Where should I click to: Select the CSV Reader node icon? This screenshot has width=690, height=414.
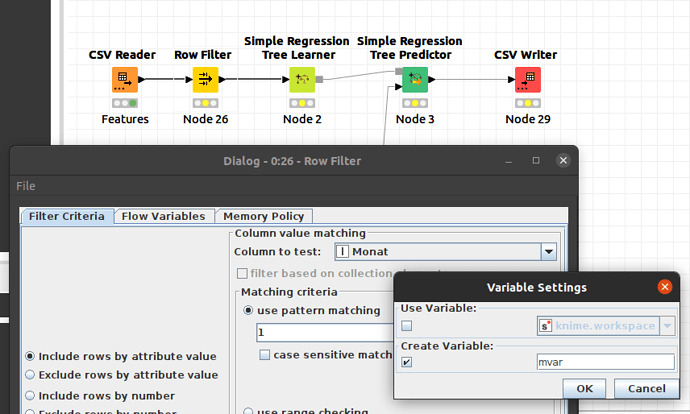125,80
